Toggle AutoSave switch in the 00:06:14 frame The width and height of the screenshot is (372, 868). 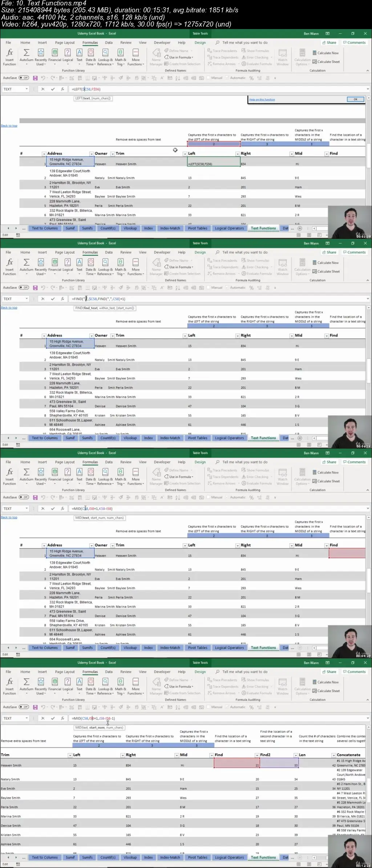pyautogui.click(x=24, y=288)
